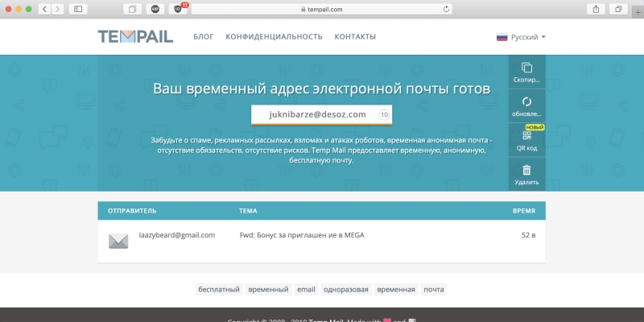Focus the tempail.com URL bar
This screenshot has width=644, height=322.
[322, 9]
